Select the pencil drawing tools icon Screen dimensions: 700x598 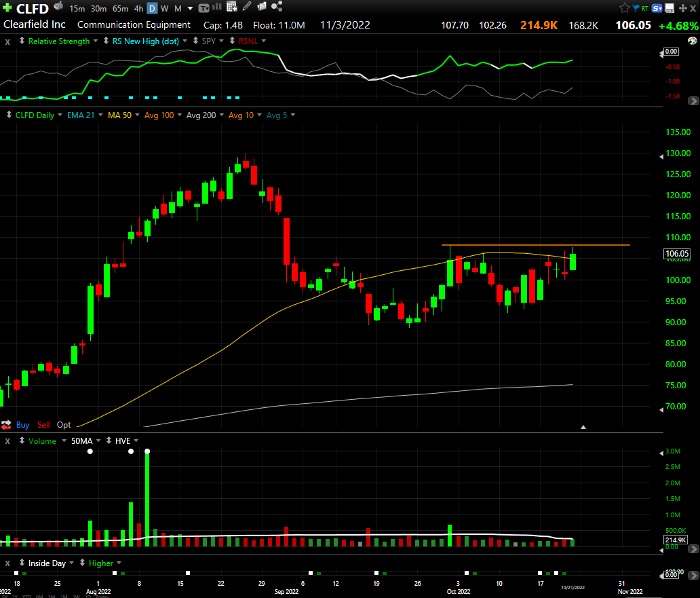point(247,7)
